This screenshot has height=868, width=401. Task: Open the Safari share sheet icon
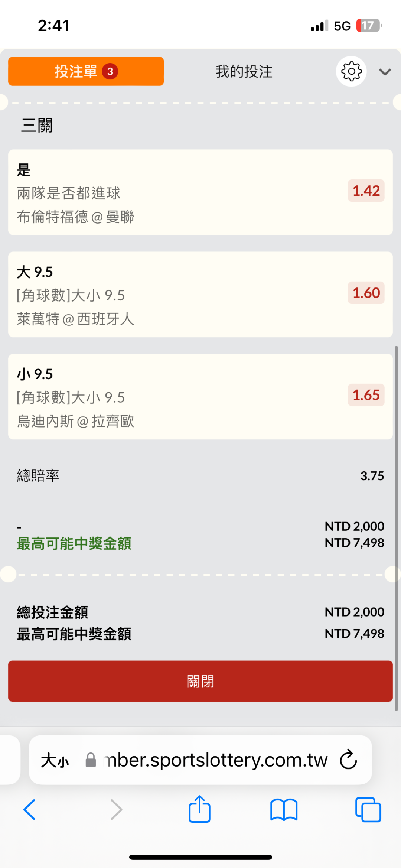coord(199,809)
